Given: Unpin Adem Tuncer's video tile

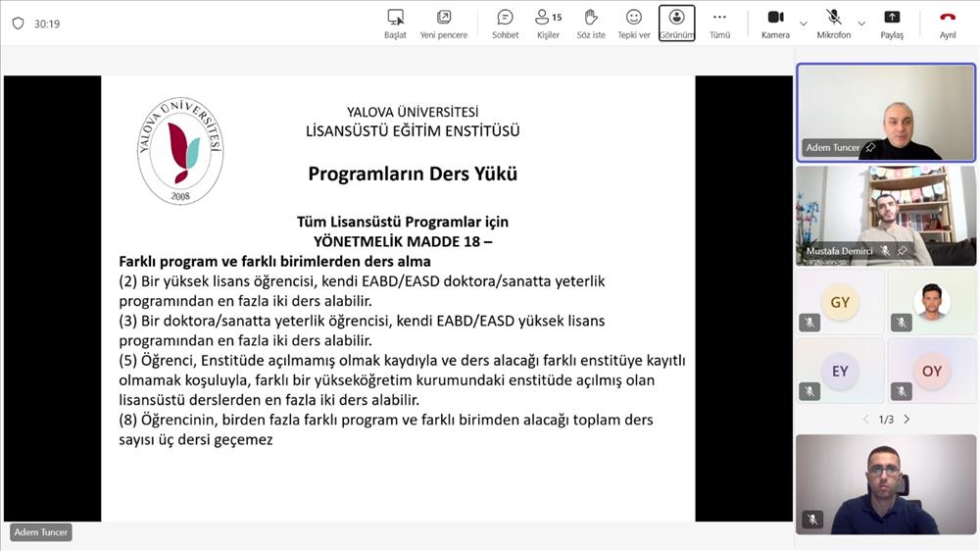Looking at the screenshot, I should pos(870,148).
